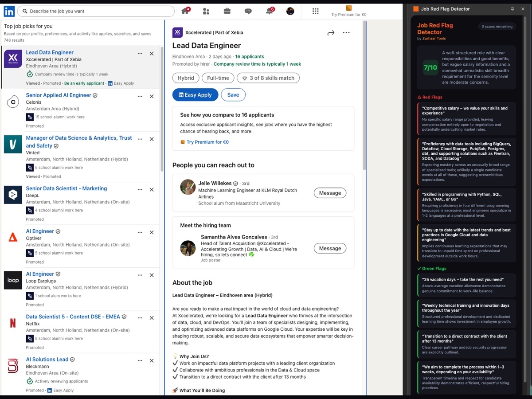Go to Home feed icon
This screenshot has height=399, width=532.
(x=185, y=11)
